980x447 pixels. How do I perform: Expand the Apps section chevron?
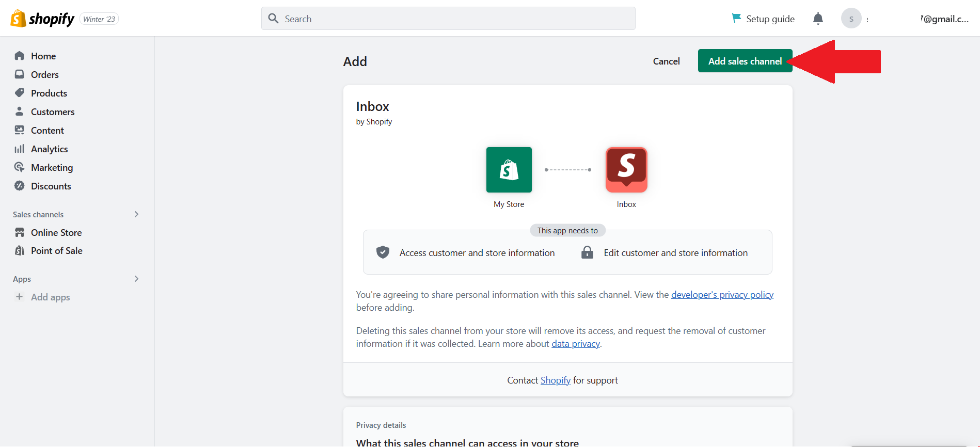[136, 279]
